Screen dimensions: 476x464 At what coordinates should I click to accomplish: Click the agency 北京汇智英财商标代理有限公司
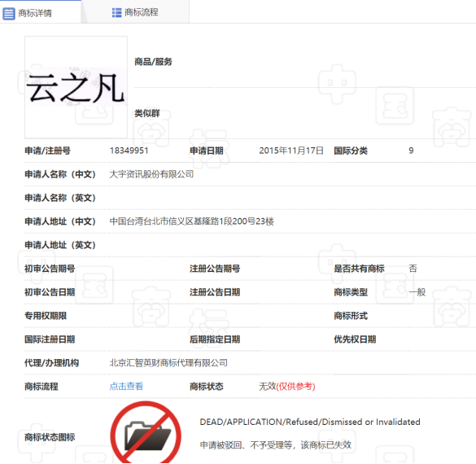pyautogui.click(x=168, y=363)
